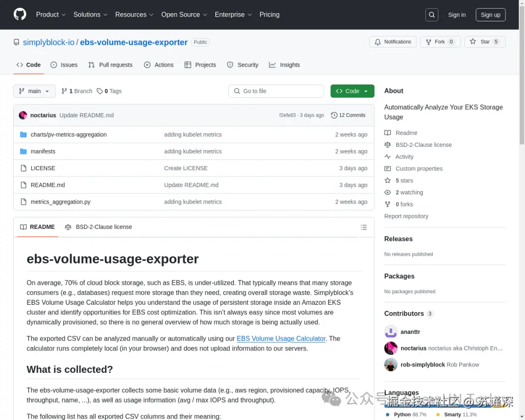This screenshot has width=525, height=420.
Task: Click the manifests folder icon
Action: click(23, 151)
